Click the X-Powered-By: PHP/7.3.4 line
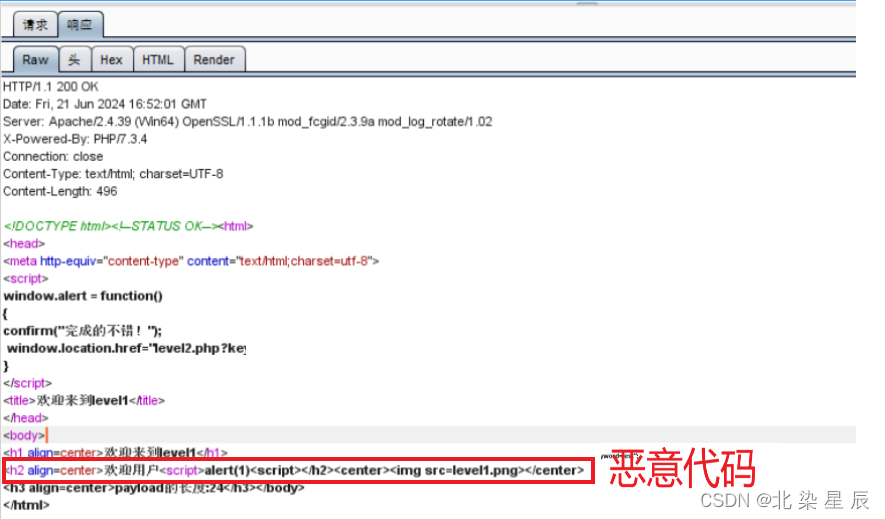885x519 pixels. (x=75, y=139)
